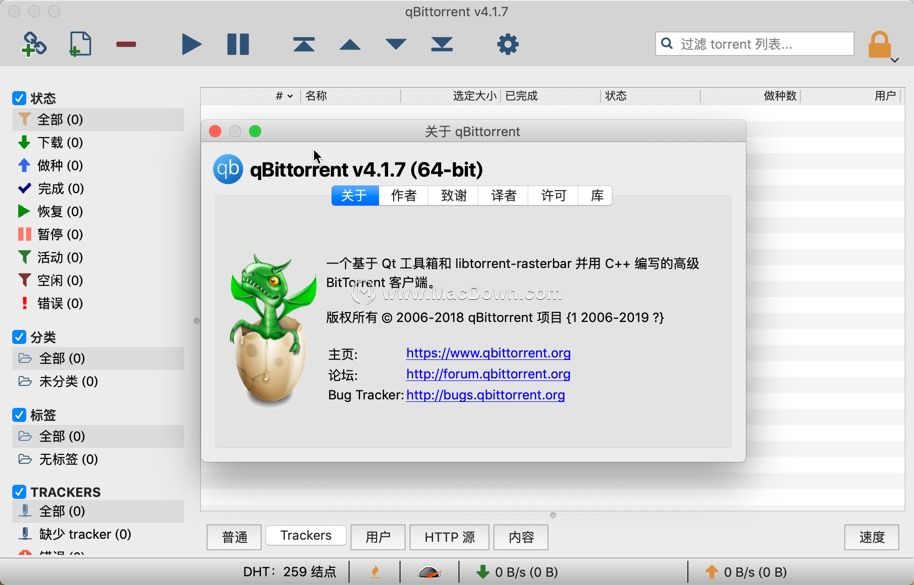Move torrent down in queue
Image resolution: width=914 pixels, height=585 pixels.
click(x=396, y=44)
